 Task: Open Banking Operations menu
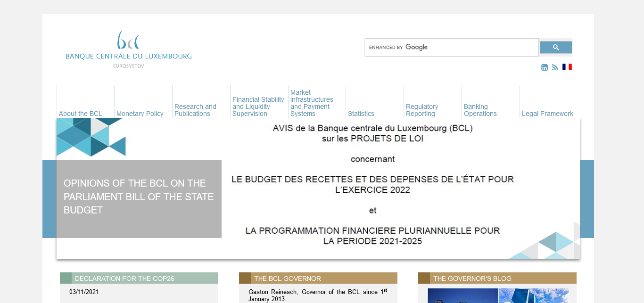(480, 110)
